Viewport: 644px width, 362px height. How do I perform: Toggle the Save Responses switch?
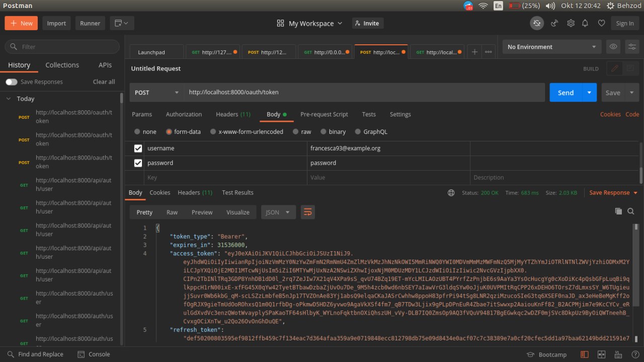(x=11, y=82)
